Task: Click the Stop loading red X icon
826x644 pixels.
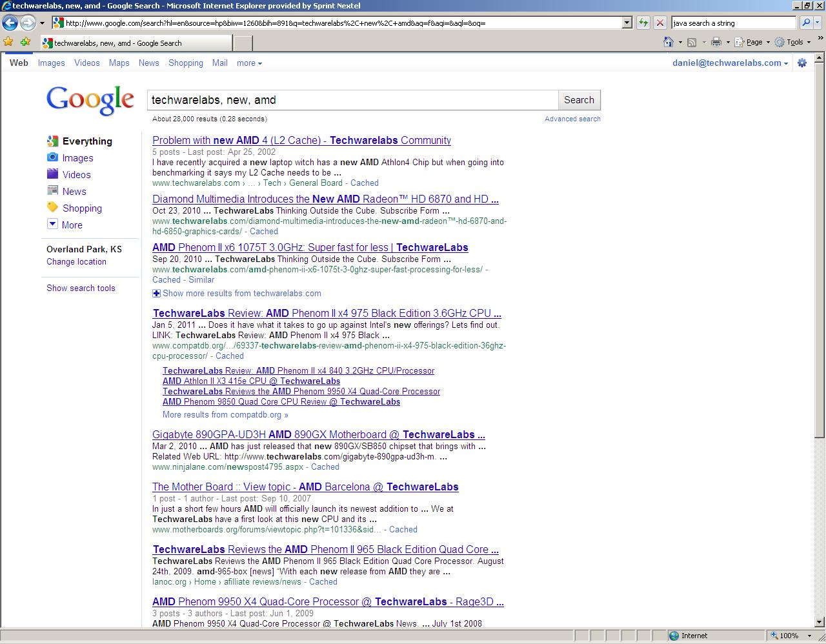Action: [x=660, y=23]
